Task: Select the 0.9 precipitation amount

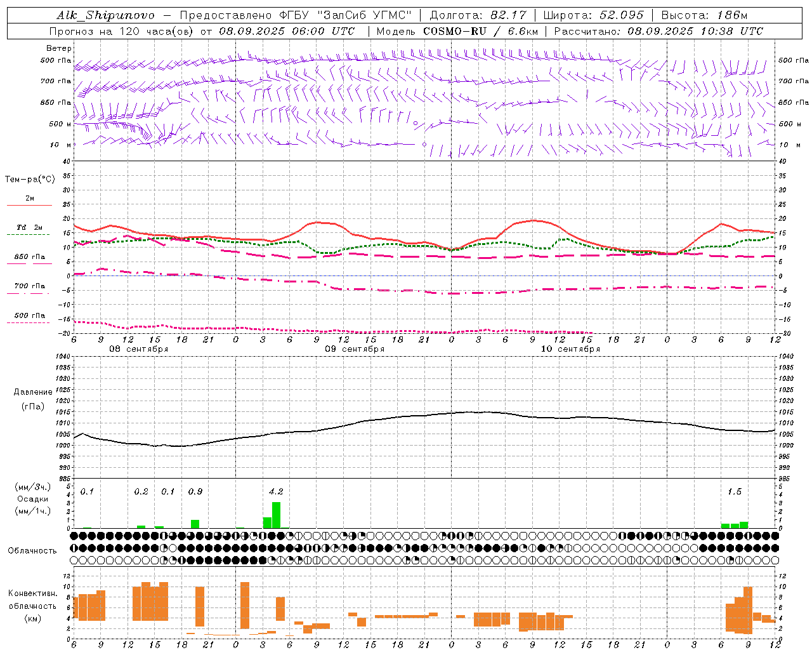Action: pos(195,491)
